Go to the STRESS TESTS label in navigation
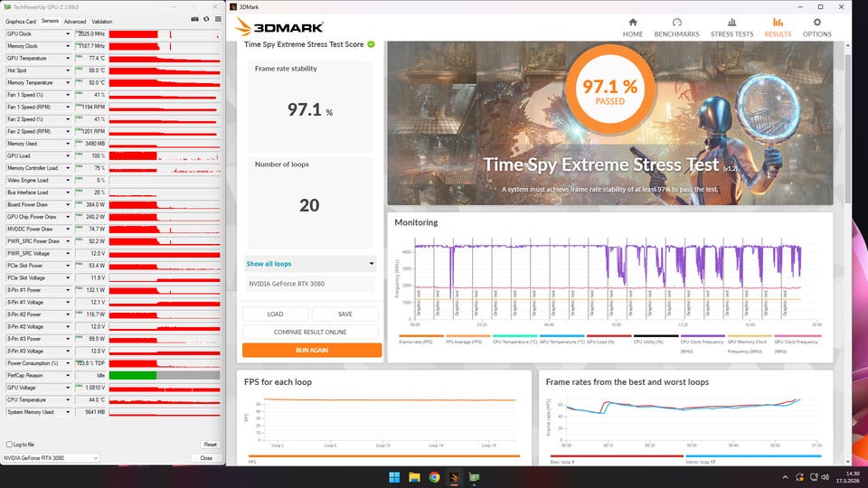The width and height of the screenshot is (868, 488). 731,34
